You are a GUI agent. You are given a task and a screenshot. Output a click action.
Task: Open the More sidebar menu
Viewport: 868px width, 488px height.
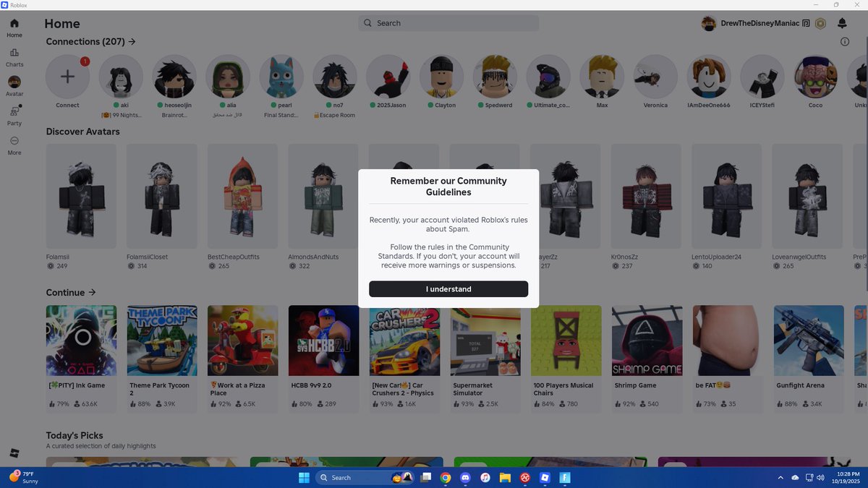(x=14, y=145)
